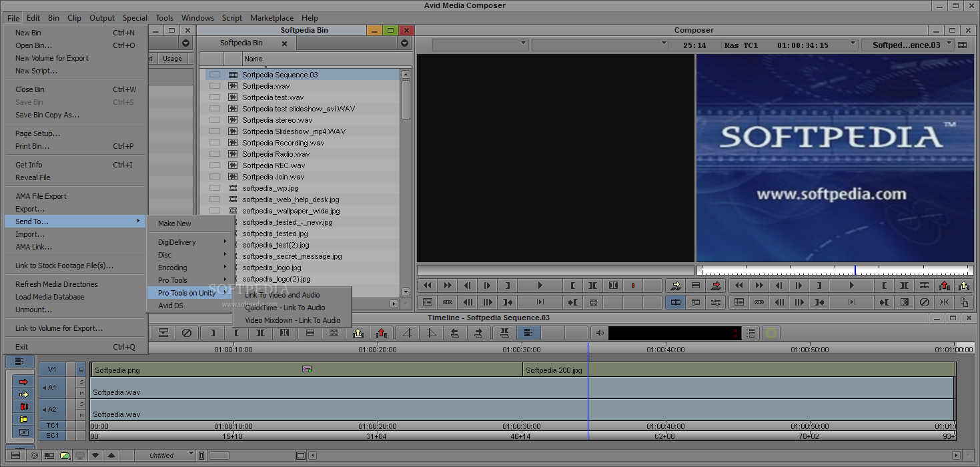Choose Link To Video and Audio
Viewport: 980px width, 467px height.
click(x=282, y=295)
